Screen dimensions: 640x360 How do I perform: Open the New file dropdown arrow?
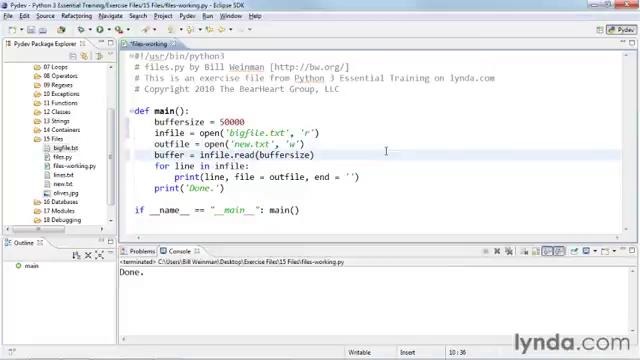22,30
